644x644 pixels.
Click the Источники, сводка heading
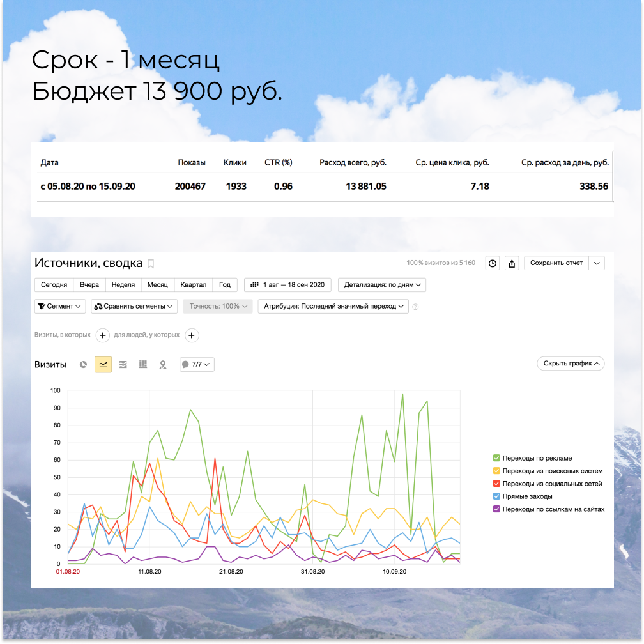pos(88,263)
